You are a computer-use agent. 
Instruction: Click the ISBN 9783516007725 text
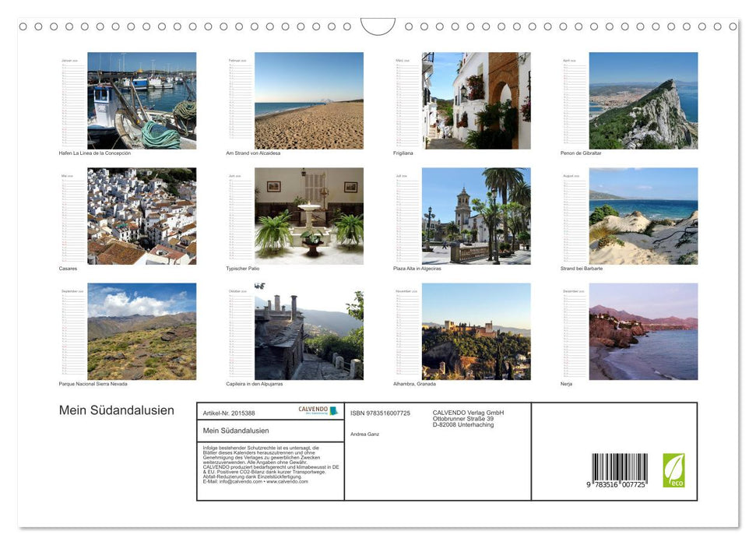380,413
